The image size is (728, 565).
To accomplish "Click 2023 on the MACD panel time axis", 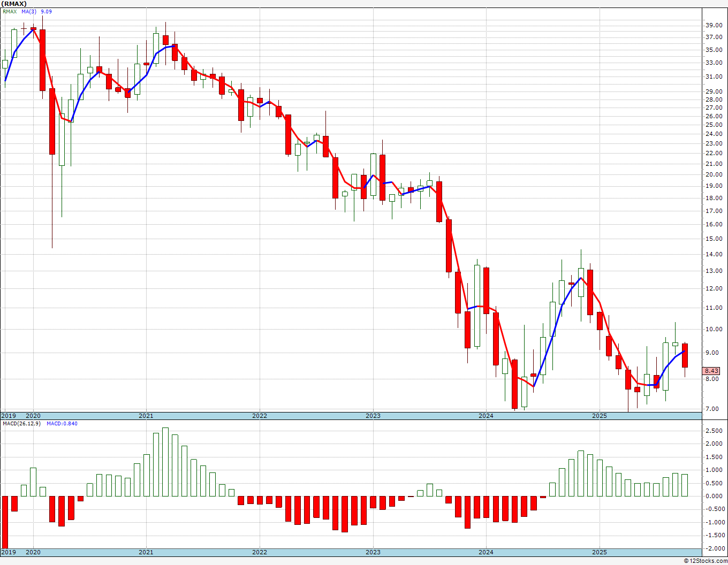I will coord(373,552).
